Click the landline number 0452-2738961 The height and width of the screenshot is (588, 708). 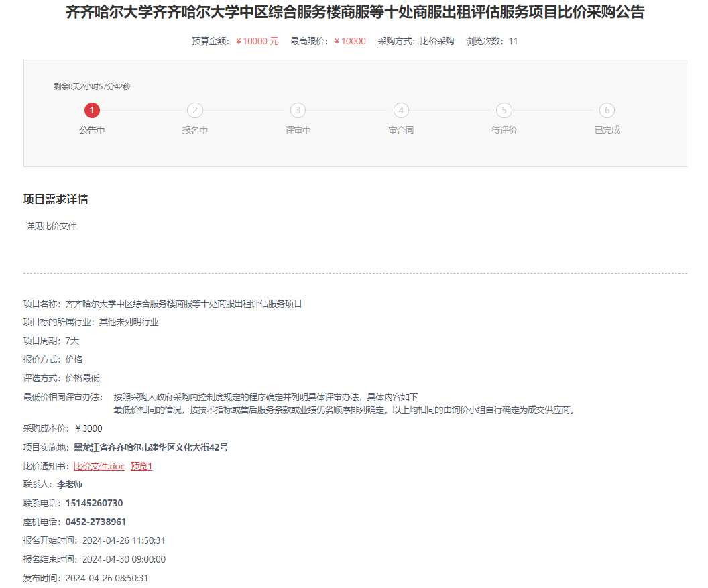click(x=96, y=522)
